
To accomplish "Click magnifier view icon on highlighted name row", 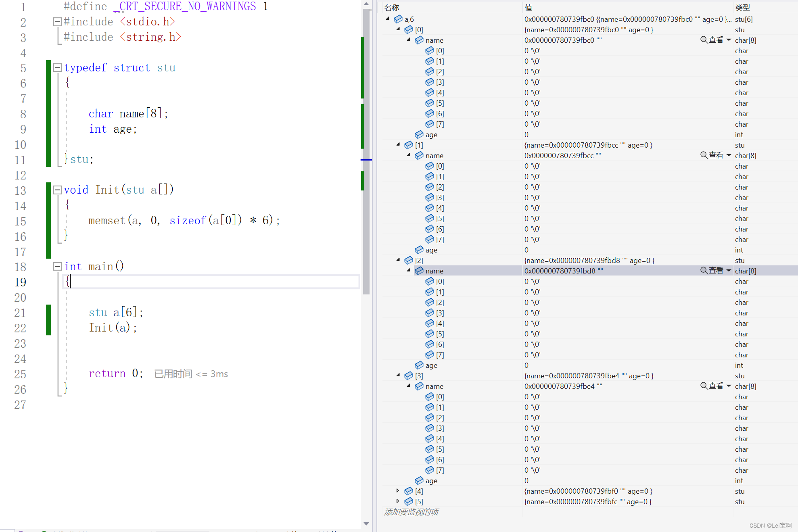I will click(x=704, y=271).
